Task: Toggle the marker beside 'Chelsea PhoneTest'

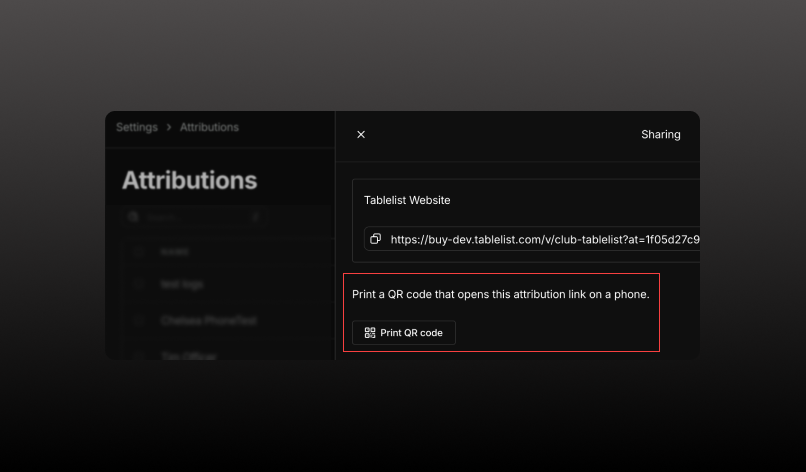Action: 138,320
